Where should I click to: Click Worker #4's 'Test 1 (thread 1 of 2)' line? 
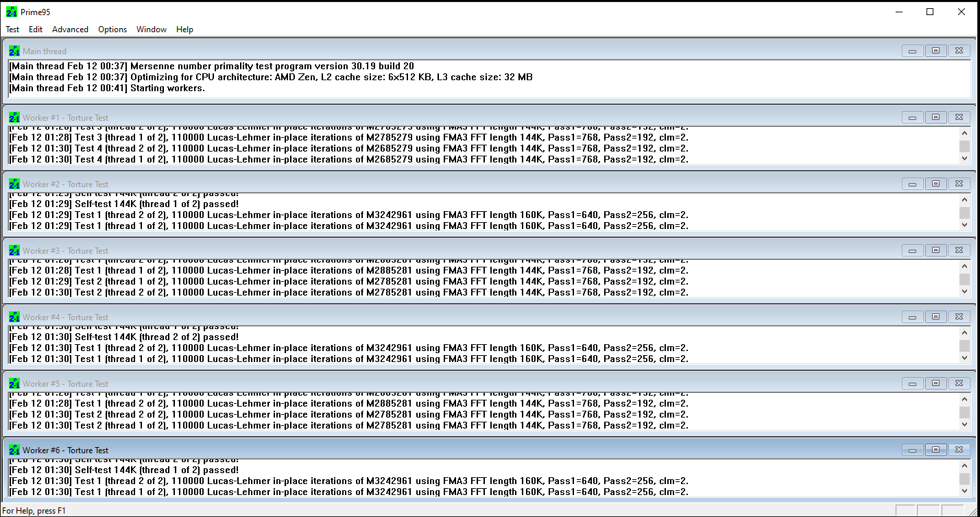[349, 359]
